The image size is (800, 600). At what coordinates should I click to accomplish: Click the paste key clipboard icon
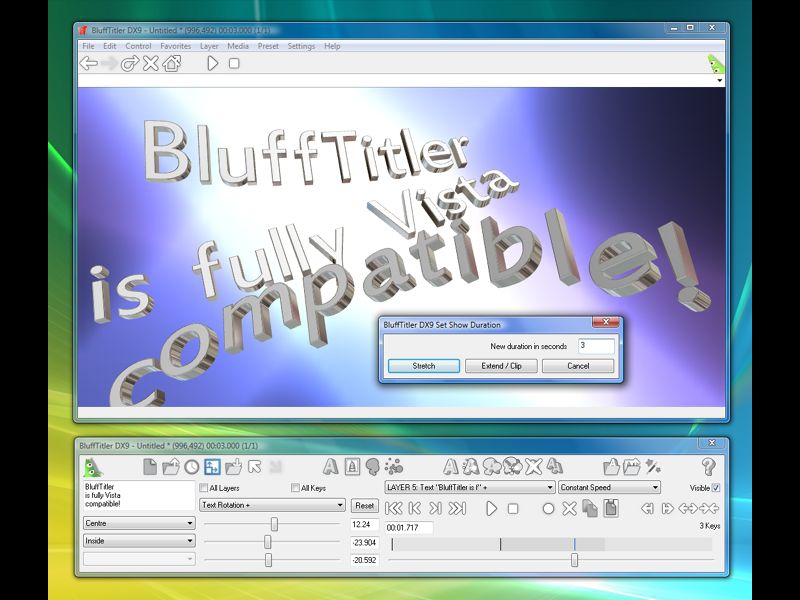coord(611,508)
